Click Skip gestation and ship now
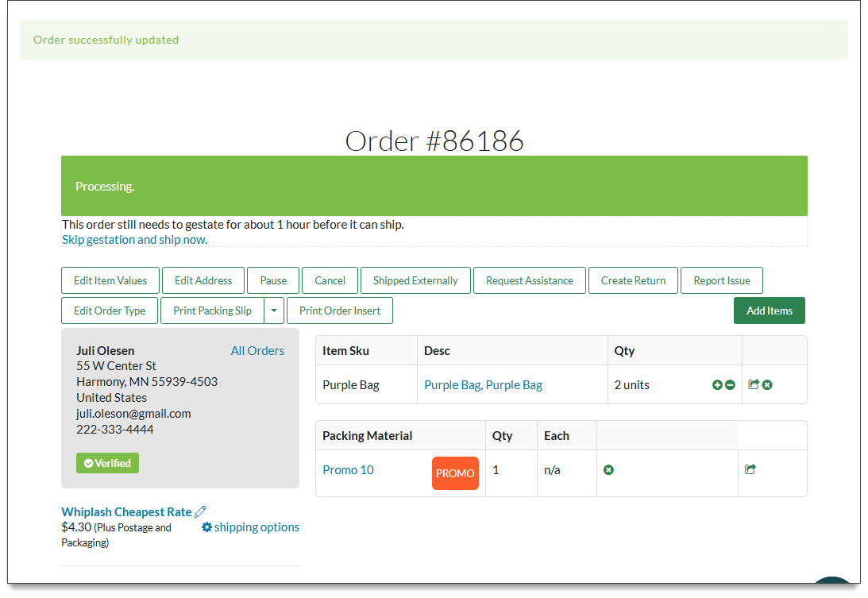The height and width of the screenshot is (598, 868). [133, 239]
